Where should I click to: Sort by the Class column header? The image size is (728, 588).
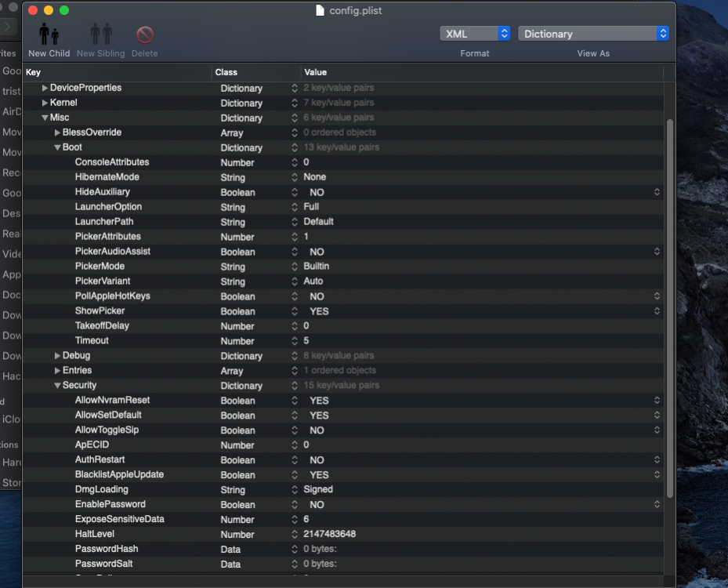pyautogui.click(x=256, y=72)
